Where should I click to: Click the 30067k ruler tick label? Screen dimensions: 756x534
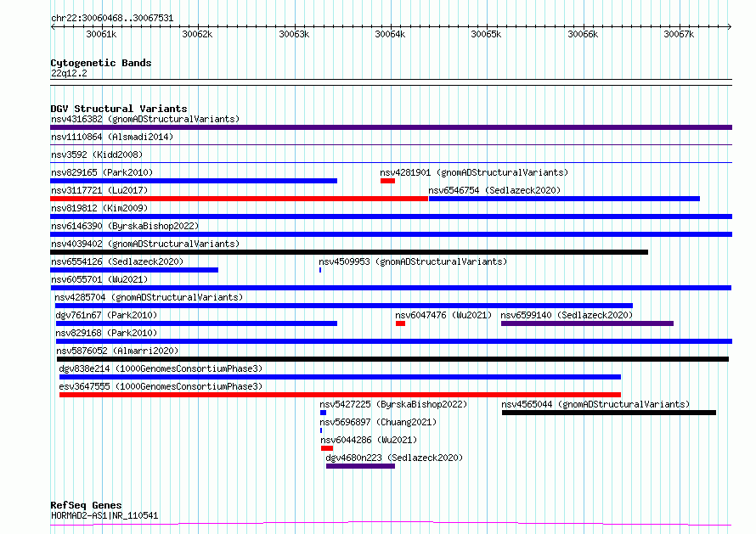click(x=679, y=34)
